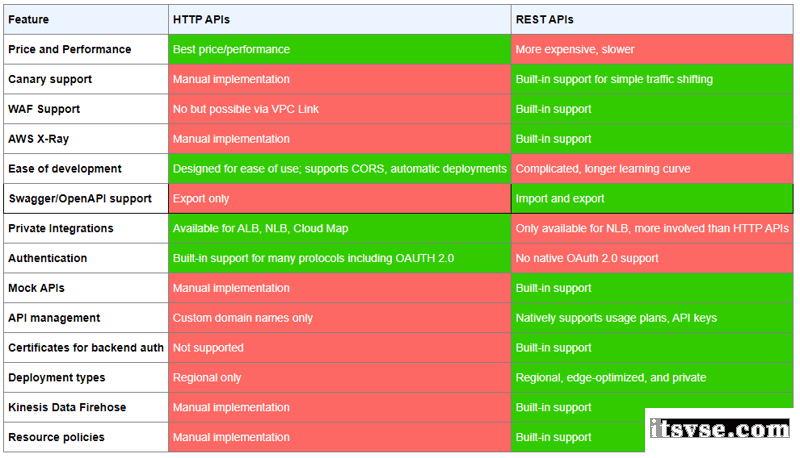Select the AWS X-Ray row label
Screen dimensions: 800x458
86,139
